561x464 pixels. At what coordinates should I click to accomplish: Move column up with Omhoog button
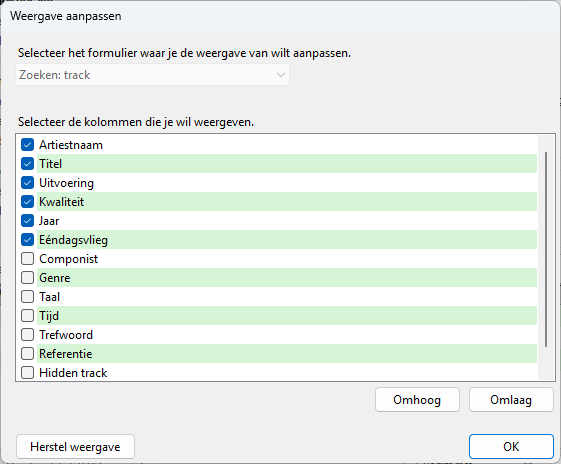417,400
